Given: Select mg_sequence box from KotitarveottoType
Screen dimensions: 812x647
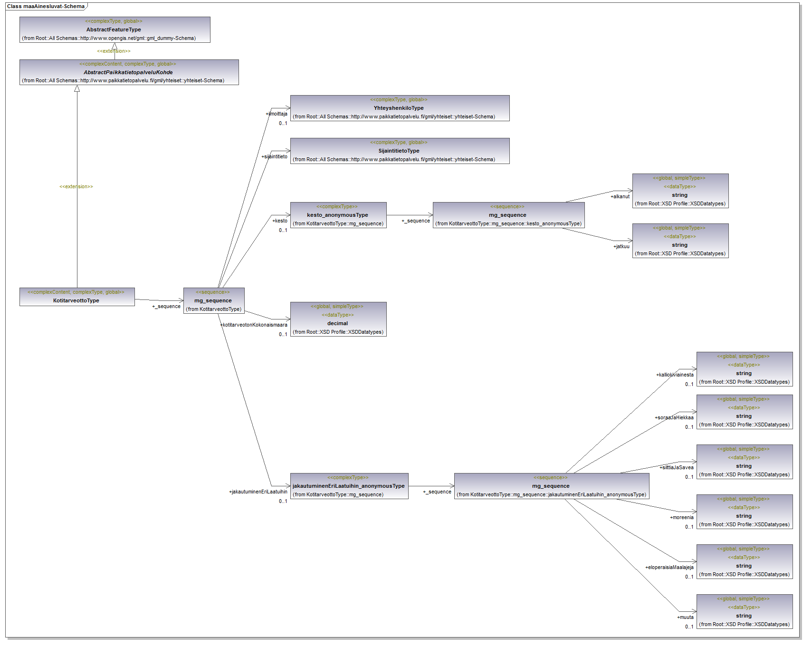Looking at the screenshot, I should [x=214, y=301].
